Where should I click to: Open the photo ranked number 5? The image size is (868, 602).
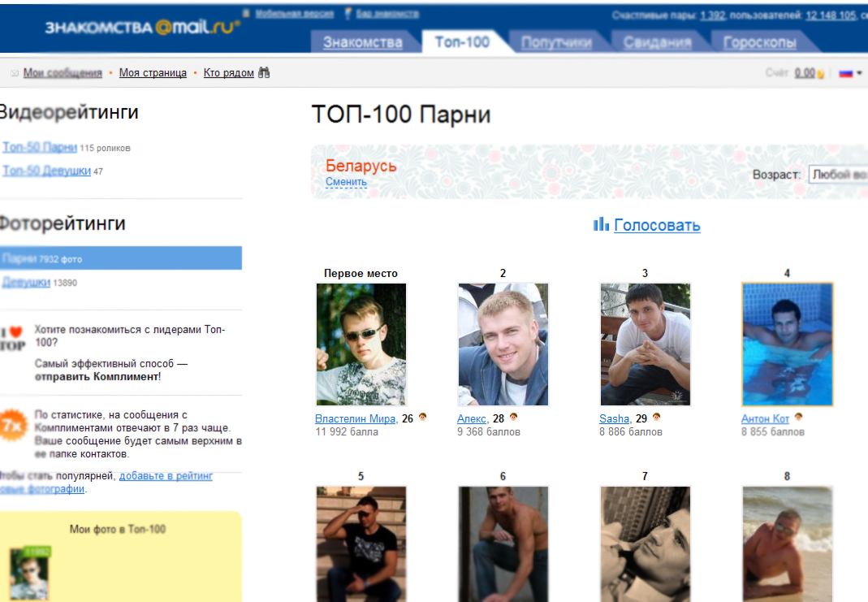(x=361, y=544)
